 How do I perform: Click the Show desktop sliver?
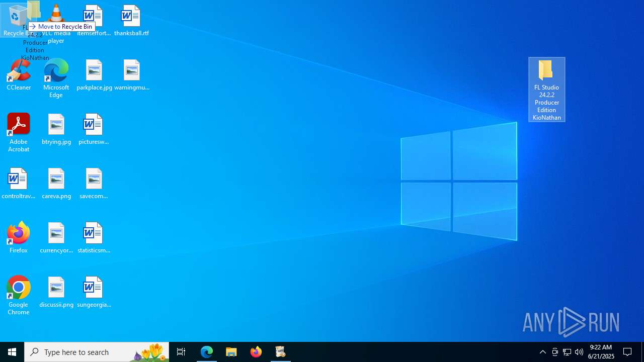coord(642,352)
